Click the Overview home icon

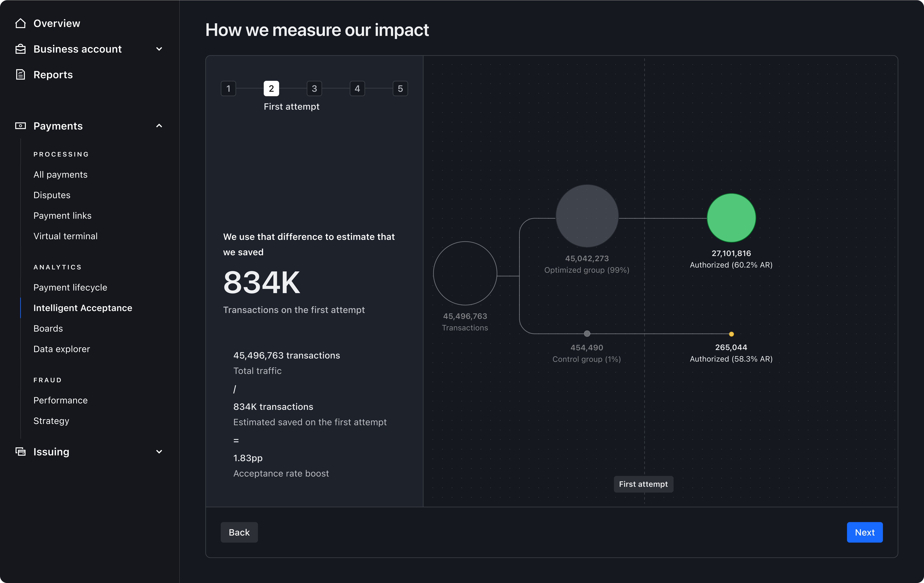coord(20,23)
